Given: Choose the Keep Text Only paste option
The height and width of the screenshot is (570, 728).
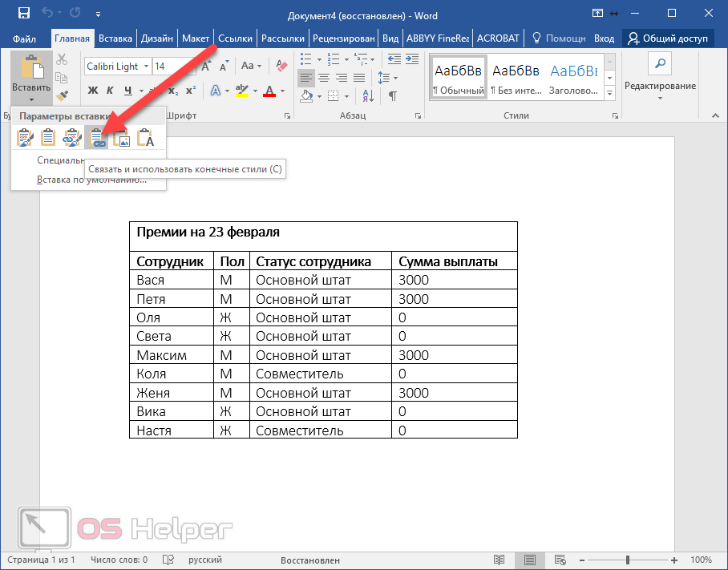Looking at the screenshot, I should [x=145, y=139].
